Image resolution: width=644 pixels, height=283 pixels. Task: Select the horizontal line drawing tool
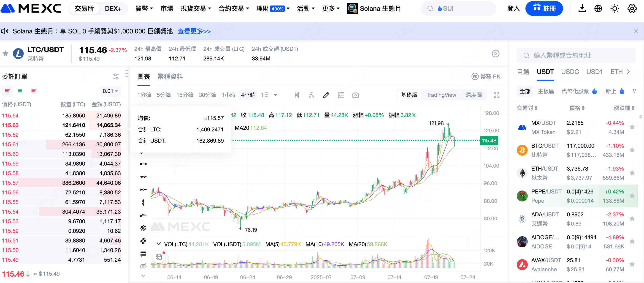tap(143, 177)
